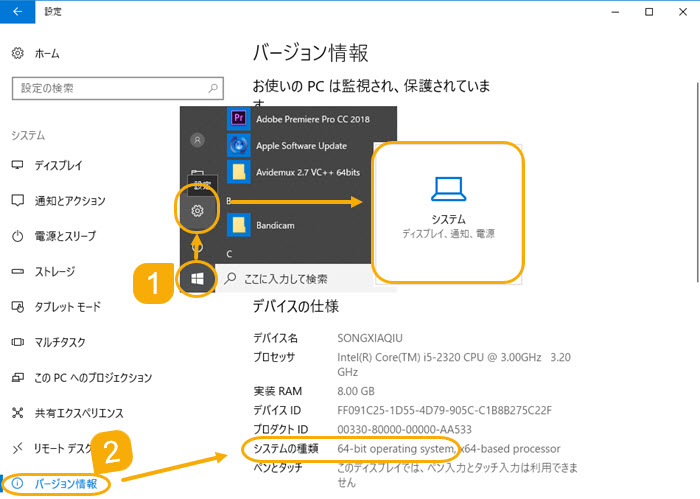Click the システムの種類 label
The width and height of the screenshot is (700, 499).
[286, 449]
